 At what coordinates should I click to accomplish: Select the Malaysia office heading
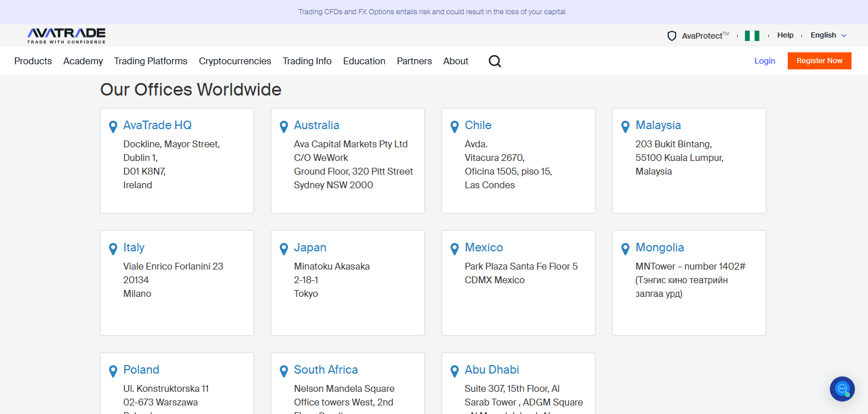659,125
